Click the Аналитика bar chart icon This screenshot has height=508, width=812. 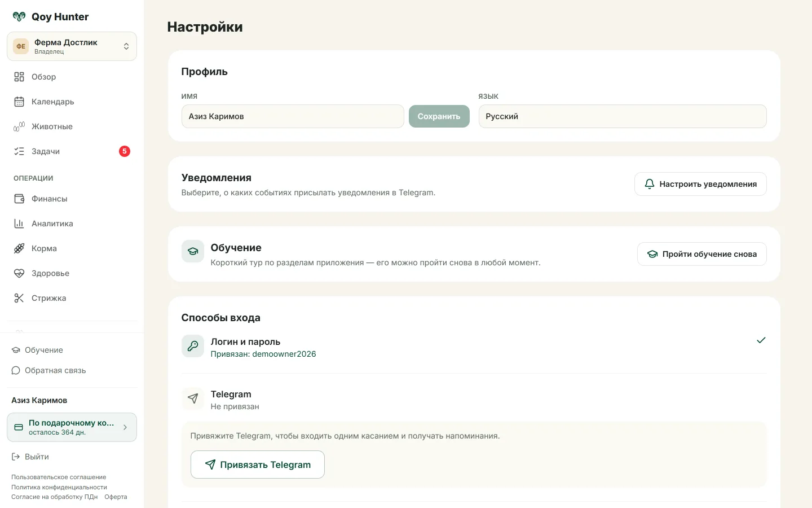[x=19, y=224]
